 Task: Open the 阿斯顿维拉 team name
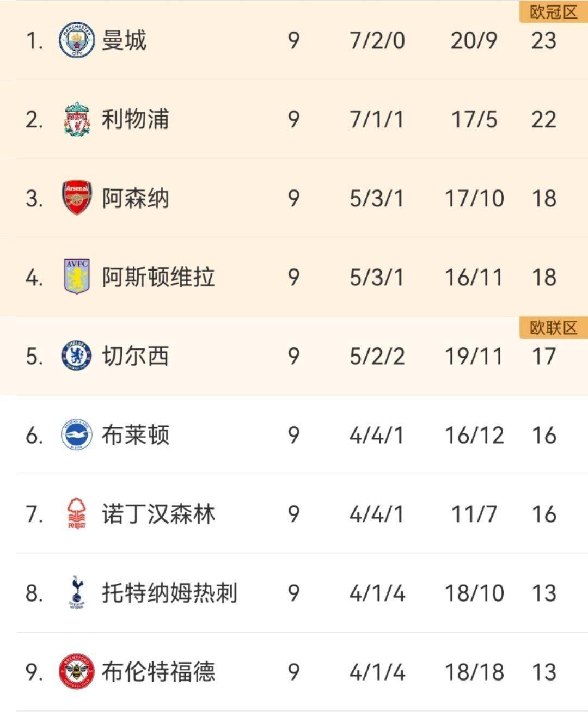point(158,277)
